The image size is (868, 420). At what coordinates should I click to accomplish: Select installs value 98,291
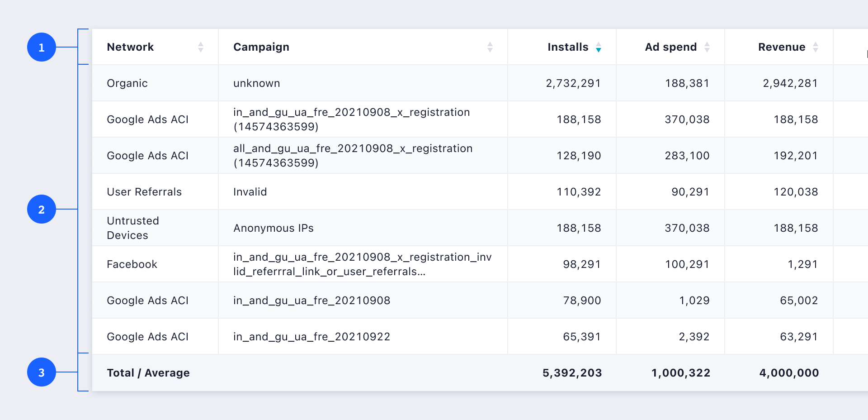pos(582,264)
